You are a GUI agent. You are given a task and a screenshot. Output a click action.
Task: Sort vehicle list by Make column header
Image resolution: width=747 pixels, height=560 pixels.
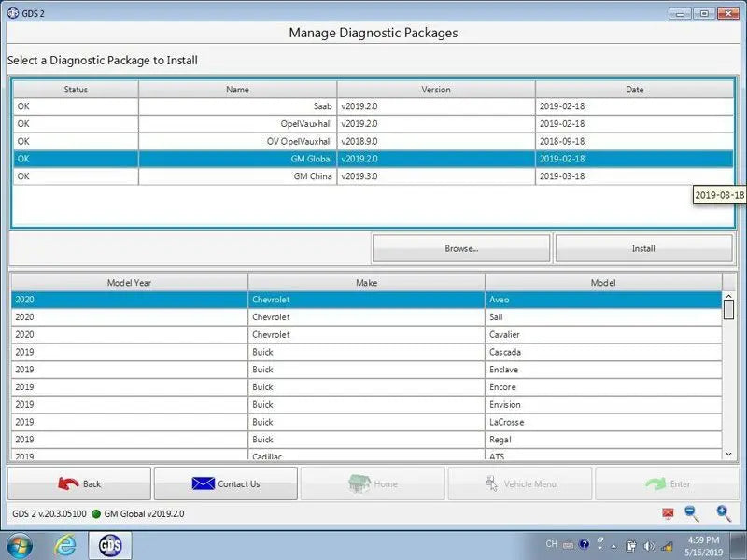pyautogui.click(x=366, y=282)
